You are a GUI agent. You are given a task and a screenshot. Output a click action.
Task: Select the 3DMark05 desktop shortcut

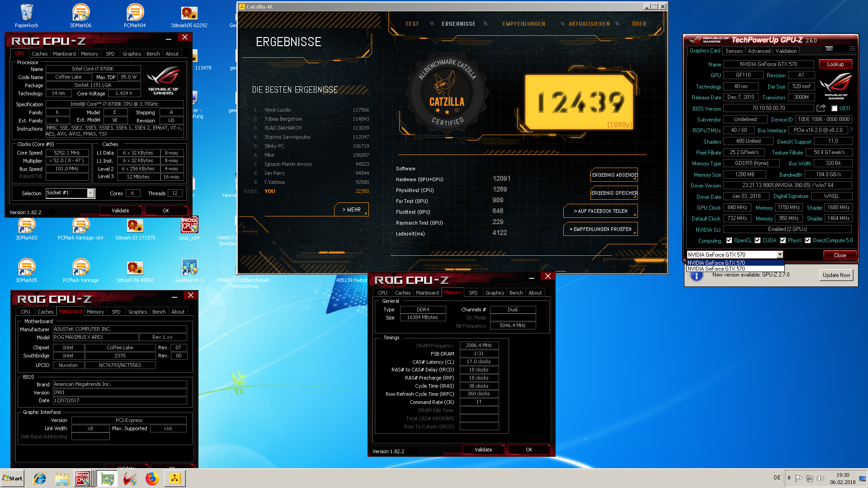tap(27, 270)
